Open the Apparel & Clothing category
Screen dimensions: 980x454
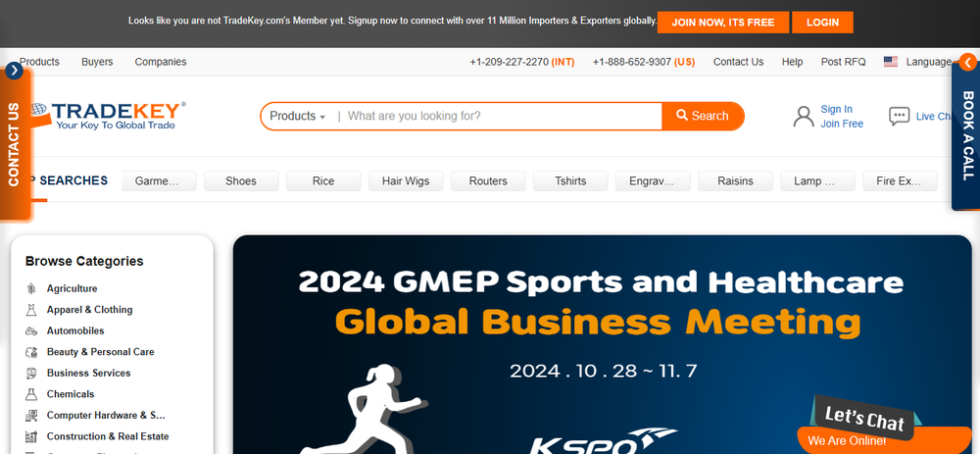pos(89,310)
